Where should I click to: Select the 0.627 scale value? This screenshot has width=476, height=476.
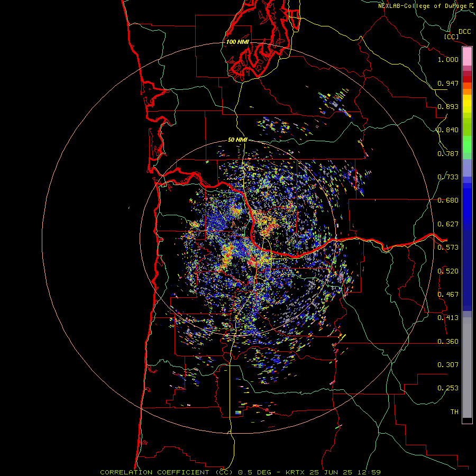coord(448,224)
